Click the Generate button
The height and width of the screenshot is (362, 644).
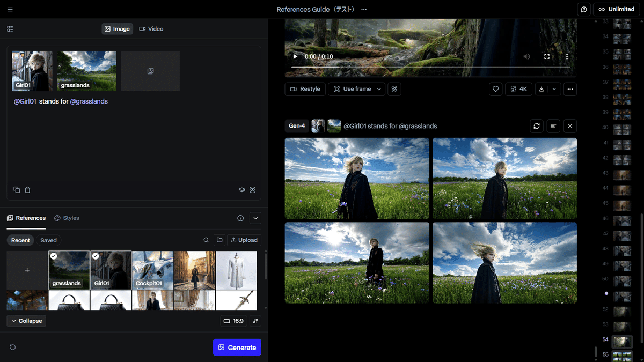pos(237,348)
